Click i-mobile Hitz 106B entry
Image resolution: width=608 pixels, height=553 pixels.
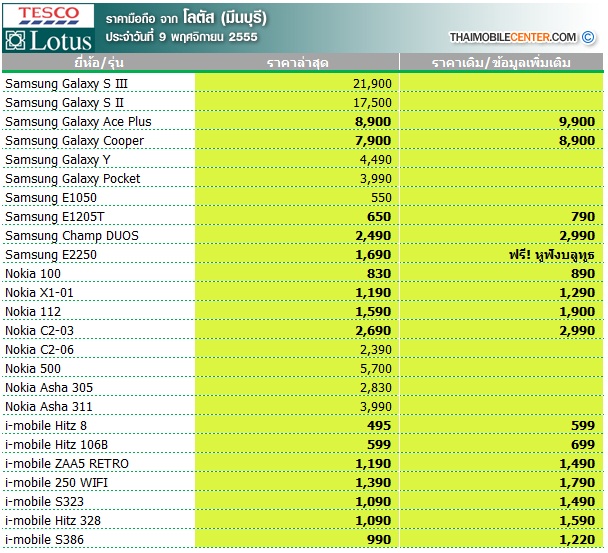56,445
